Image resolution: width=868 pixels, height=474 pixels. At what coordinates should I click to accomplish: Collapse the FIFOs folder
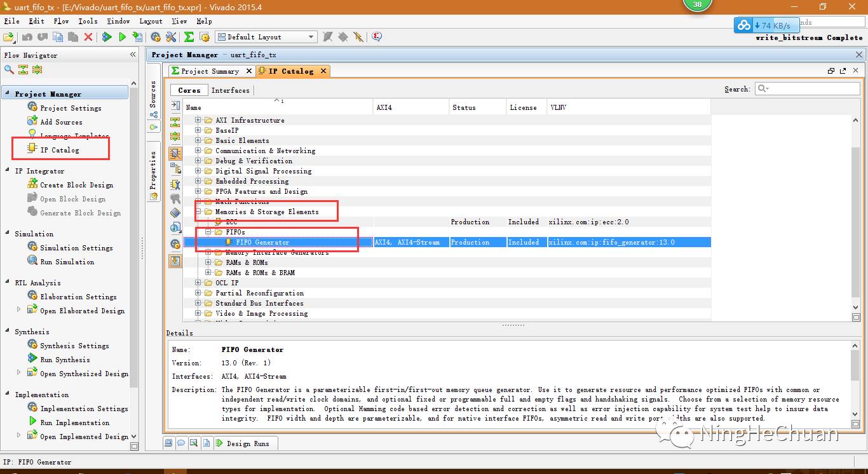[x=209, y=232]
